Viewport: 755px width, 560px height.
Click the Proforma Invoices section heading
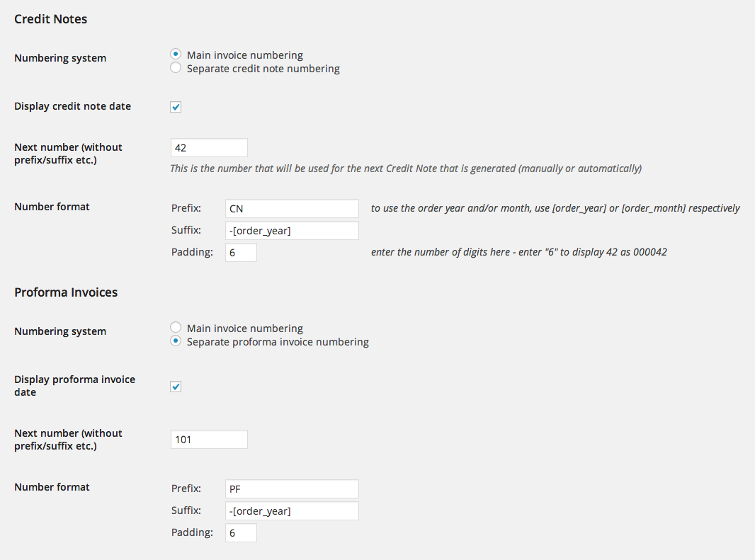coord(66,292)
